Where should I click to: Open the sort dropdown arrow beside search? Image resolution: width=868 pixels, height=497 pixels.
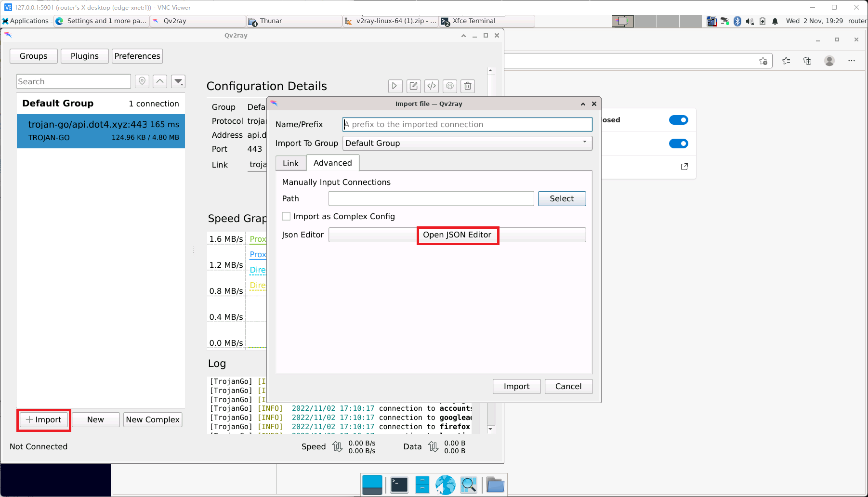coord(178,81)
